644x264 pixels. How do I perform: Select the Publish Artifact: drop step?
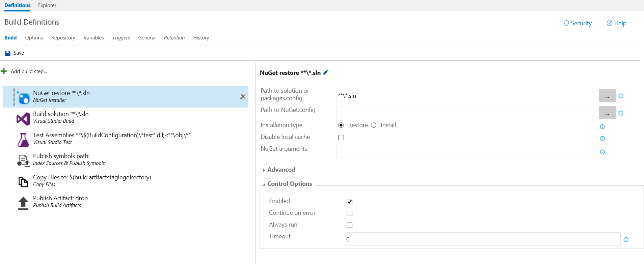(x=126, y=202)
